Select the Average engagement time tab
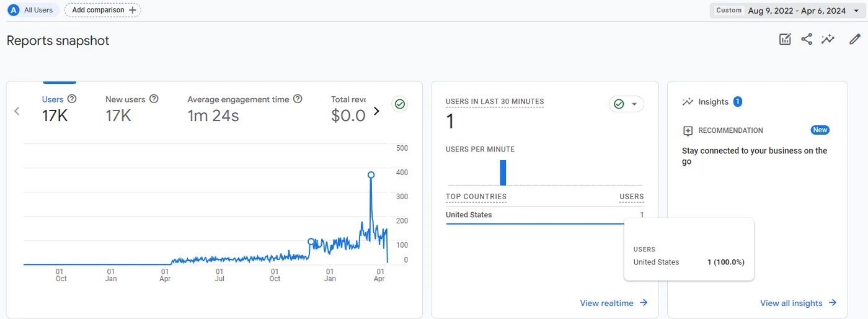The width and height of the screenshot is (868, 319). click(244, 107)
